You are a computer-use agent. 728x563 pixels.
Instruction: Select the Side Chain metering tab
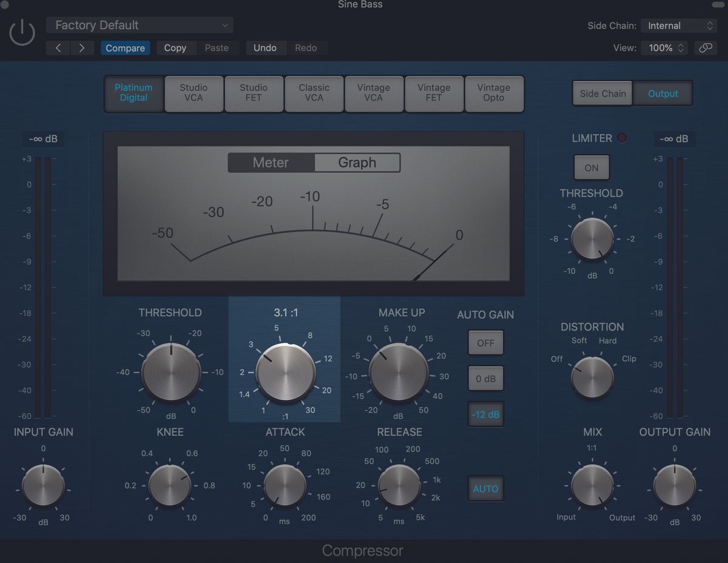pos(602,93)
